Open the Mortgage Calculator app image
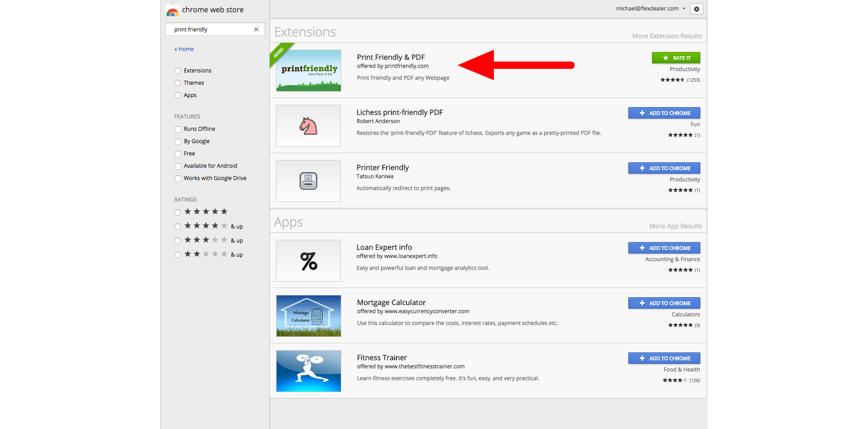868x429 pixels. pos(308,316)
